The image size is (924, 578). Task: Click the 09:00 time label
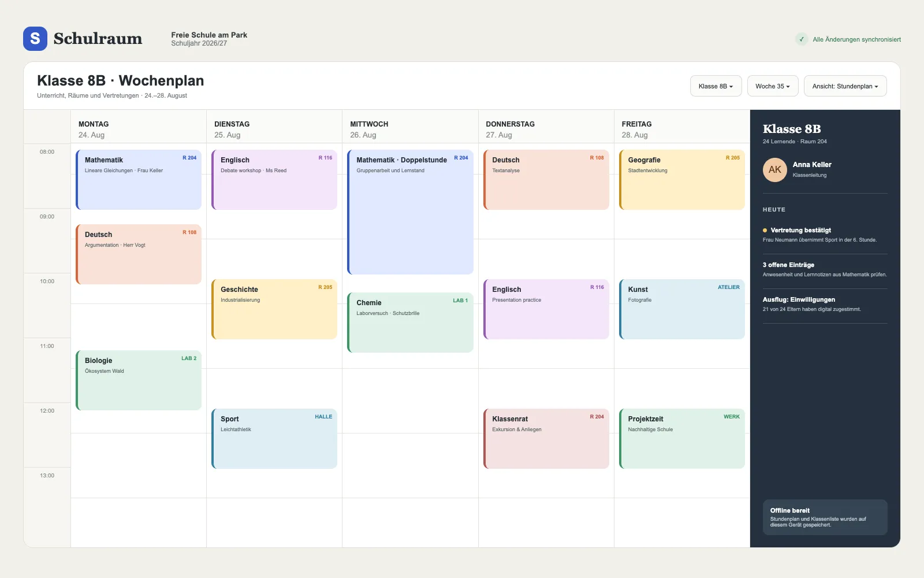point(47,217)
